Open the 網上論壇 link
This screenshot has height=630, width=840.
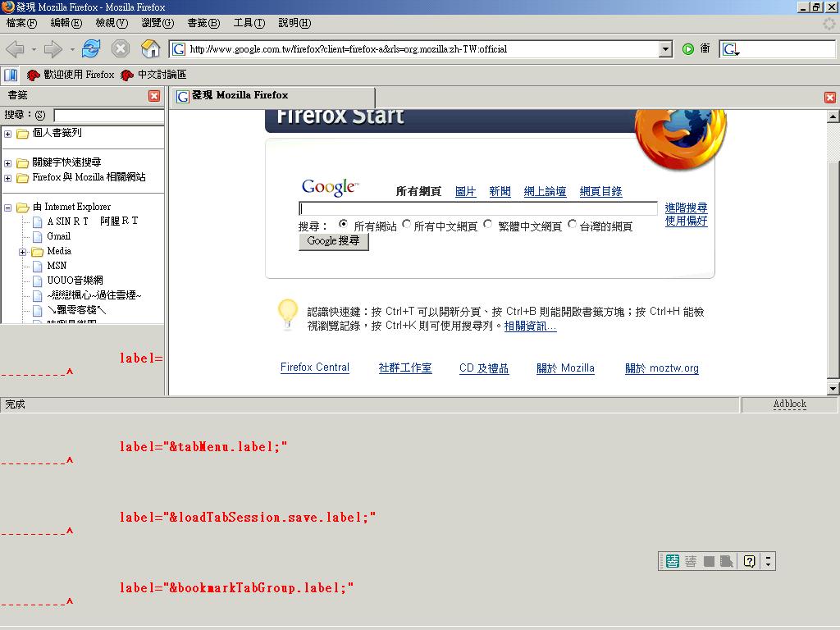(545, 192)
